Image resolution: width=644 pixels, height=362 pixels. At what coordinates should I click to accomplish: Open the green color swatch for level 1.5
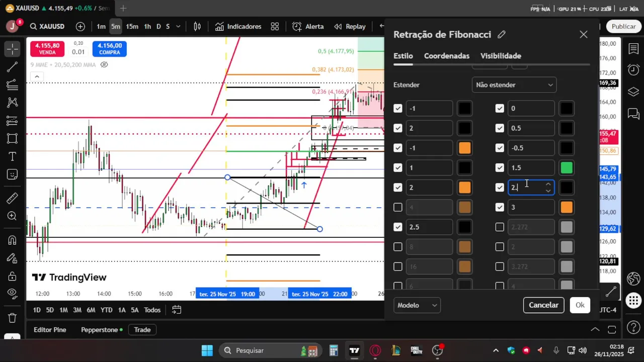pyautogui.click(x=567, y=167)
